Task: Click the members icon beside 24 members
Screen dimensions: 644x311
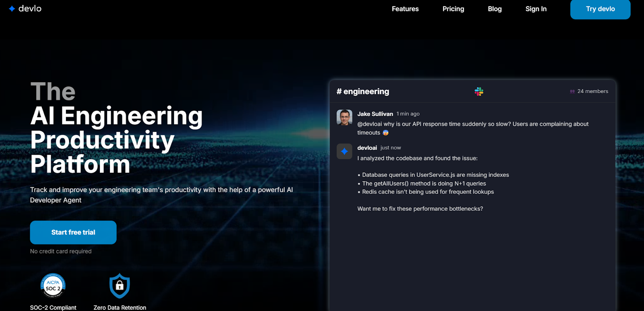Action: 572,91
